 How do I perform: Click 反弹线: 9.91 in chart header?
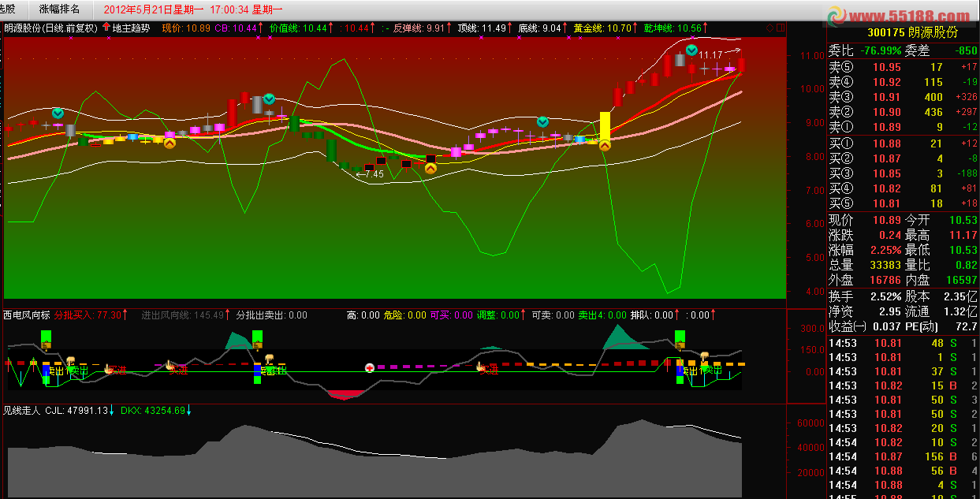pos(418,27)
